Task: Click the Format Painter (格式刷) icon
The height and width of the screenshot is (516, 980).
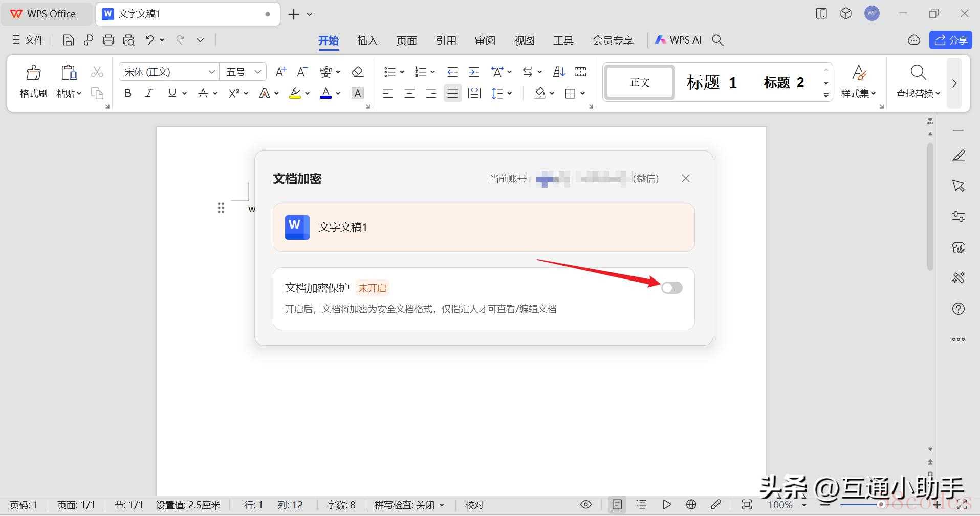Action: coord(33,73)
